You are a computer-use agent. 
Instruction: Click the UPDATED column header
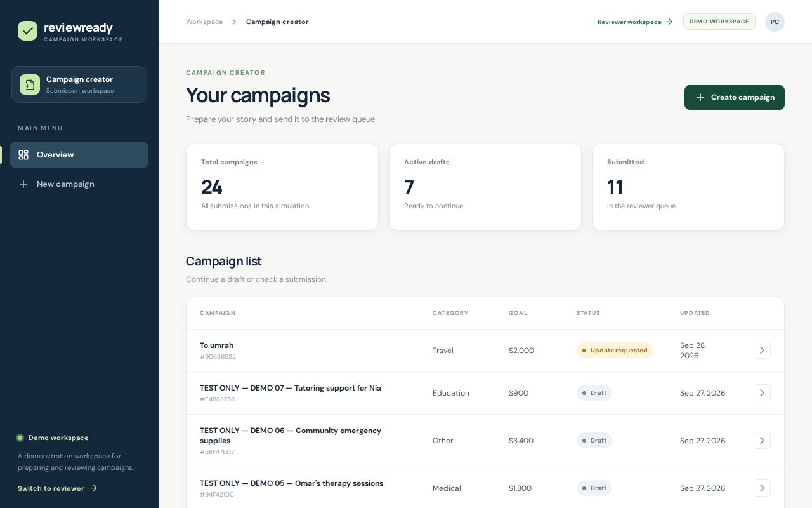(x=695, y=313)
